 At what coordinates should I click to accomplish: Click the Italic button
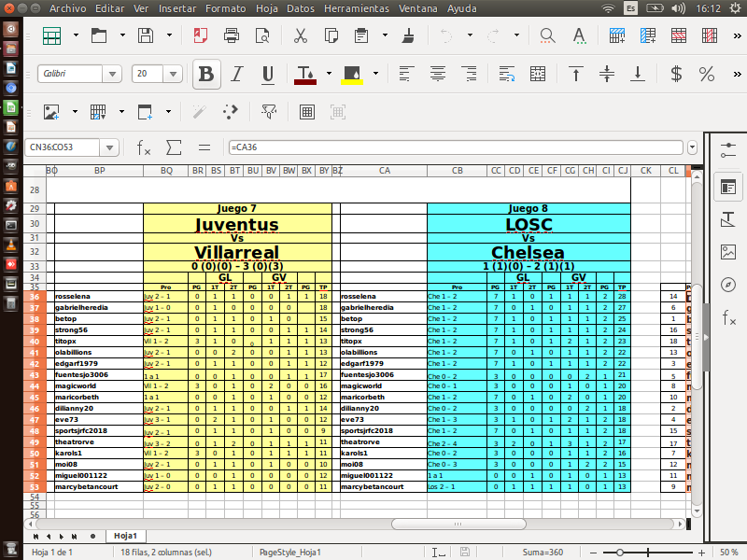(237, 74)
